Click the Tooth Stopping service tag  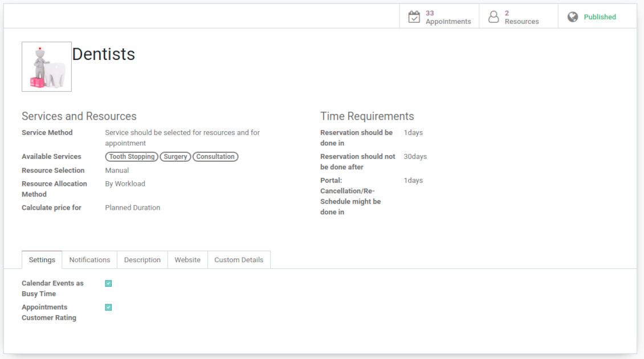click(x=132, y=157)
